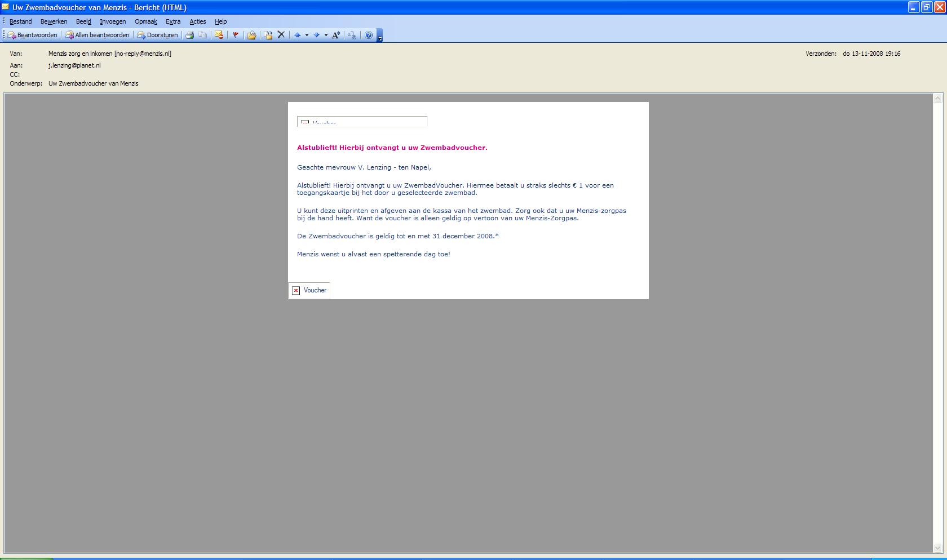947x560 pixels.
Task: Open the Bewerken menu
Action: [x=54, y=21]
